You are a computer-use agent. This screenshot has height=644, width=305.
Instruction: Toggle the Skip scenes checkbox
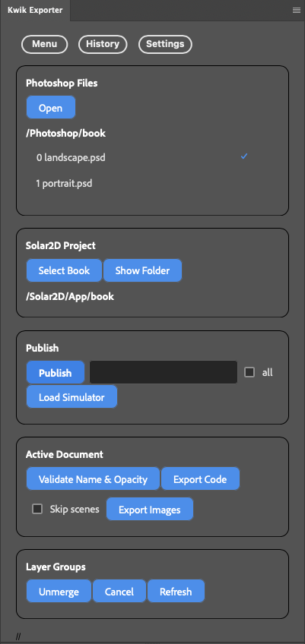point(37,510)
